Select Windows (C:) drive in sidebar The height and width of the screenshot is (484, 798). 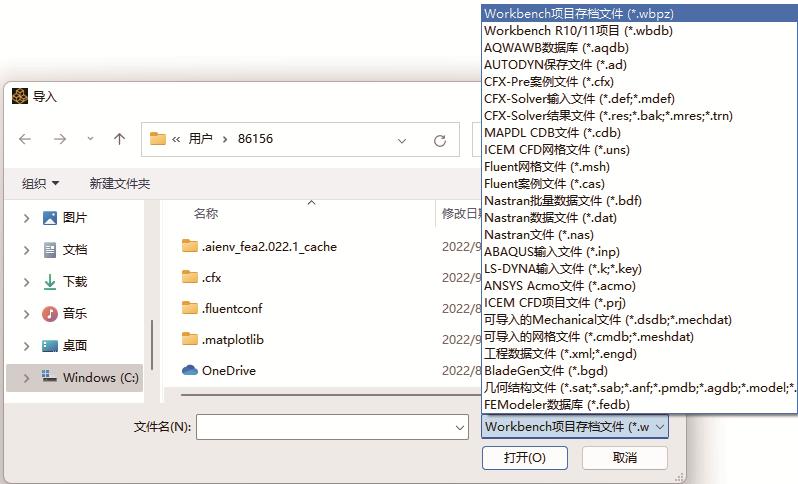(x=75, y=378)
